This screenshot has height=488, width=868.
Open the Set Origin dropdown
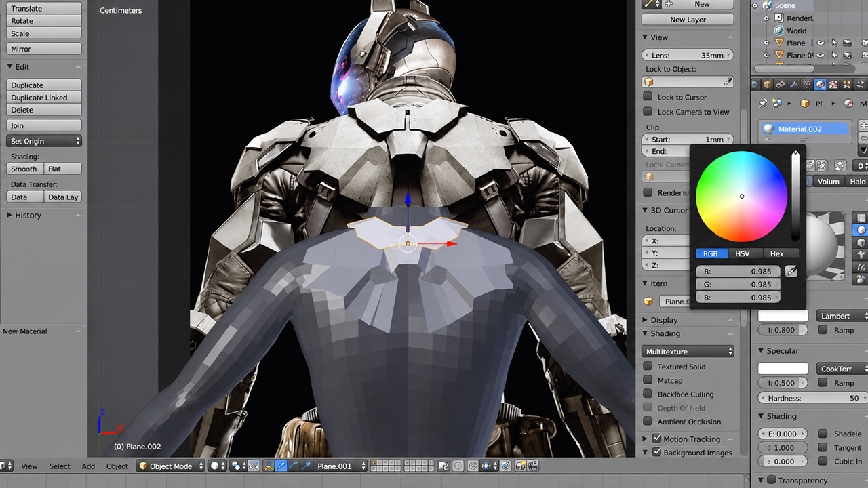[44, 141]
